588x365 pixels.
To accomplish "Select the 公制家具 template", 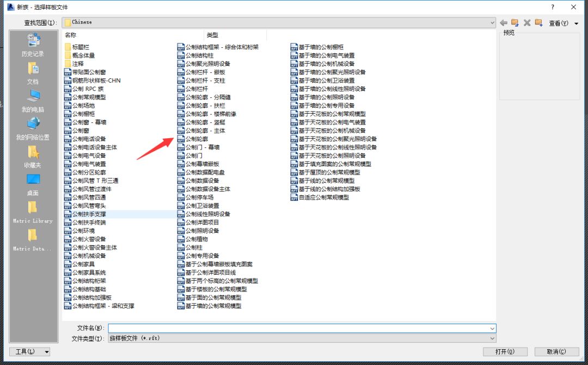I will click(79, 264).
